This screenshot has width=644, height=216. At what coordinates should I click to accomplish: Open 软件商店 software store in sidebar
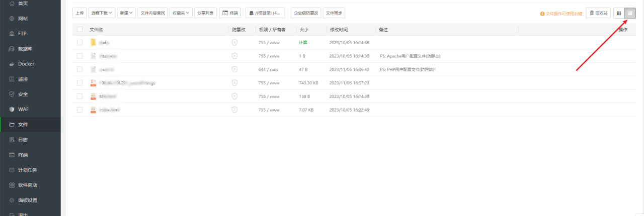tap(30, 185)
